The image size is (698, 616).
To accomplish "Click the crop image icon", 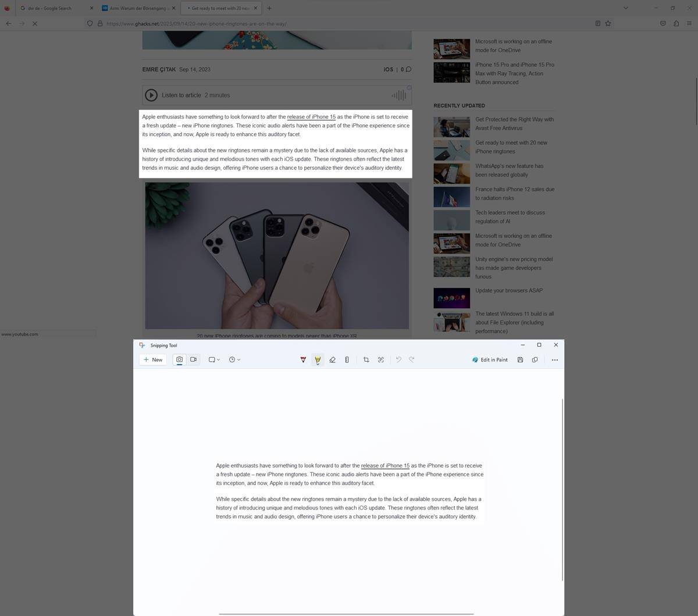I will [366, 359].
